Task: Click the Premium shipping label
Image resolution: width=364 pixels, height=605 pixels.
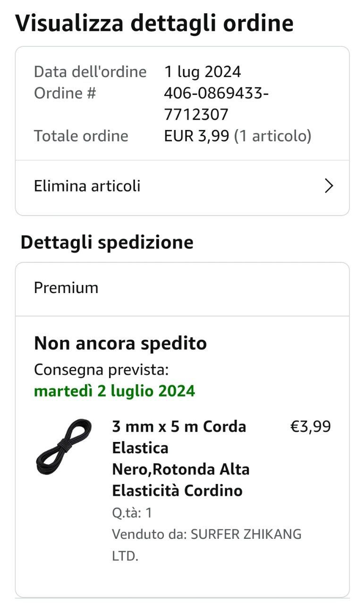Action: click(66, 288)
